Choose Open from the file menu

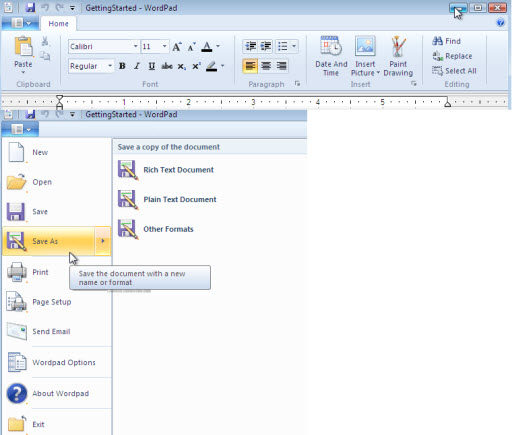pyautogui.click(x=57, y=182)
